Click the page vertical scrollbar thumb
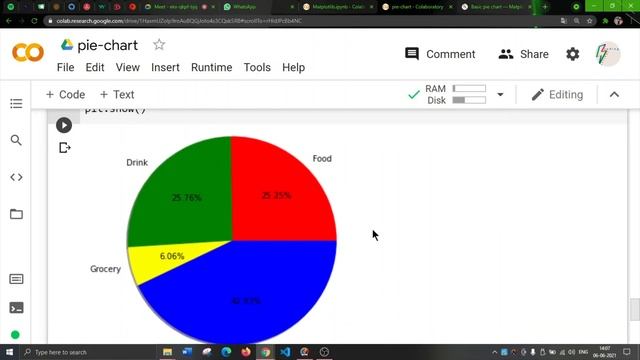Viewport: 640px width, 360px height. click(634, 309)
